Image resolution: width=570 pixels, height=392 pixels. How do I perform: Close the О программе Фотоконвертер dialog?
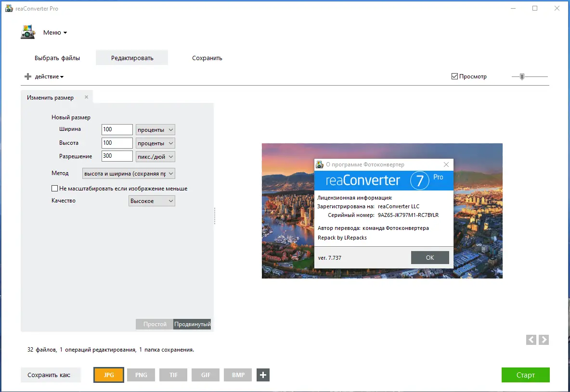coord(446,164)
